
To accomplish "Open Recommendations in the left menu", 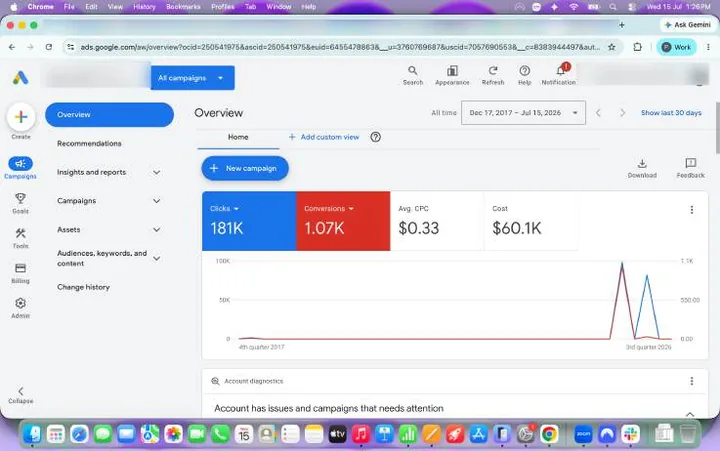I will pos(89,143).
